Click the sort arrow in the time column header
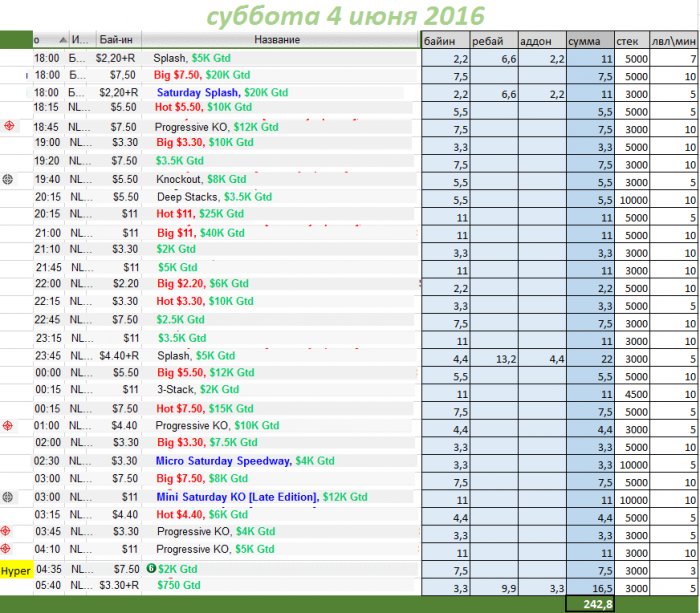The image size is (700, 613). (x=63, y=40)
